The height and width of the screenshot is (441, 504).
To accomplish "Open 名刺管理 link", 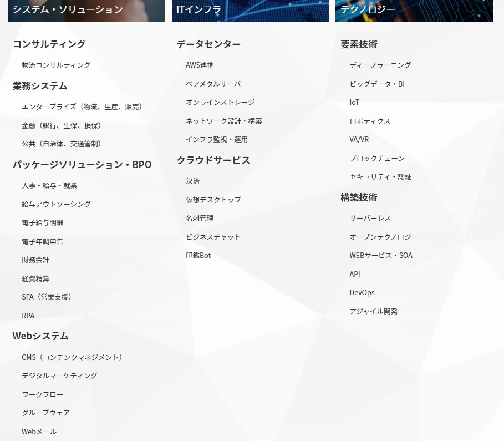I will click(200, 219).
